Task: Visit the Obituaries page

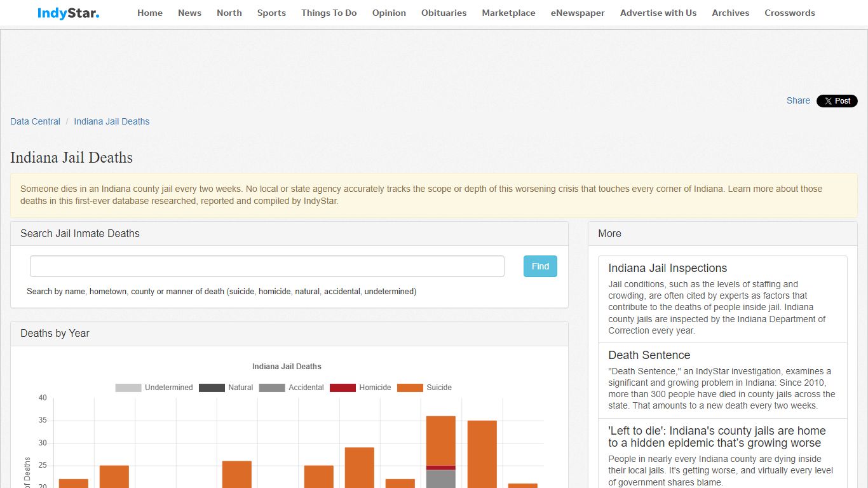Action: [444, 13]
